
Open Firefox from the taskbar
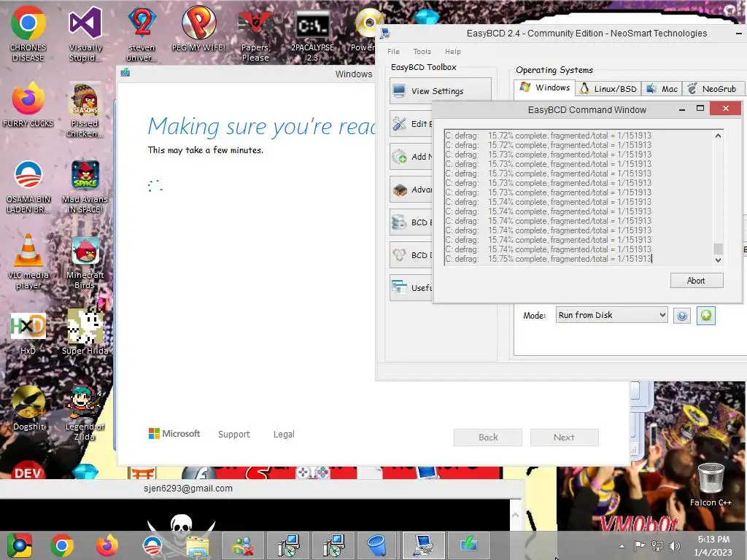[x=107, y=545]
